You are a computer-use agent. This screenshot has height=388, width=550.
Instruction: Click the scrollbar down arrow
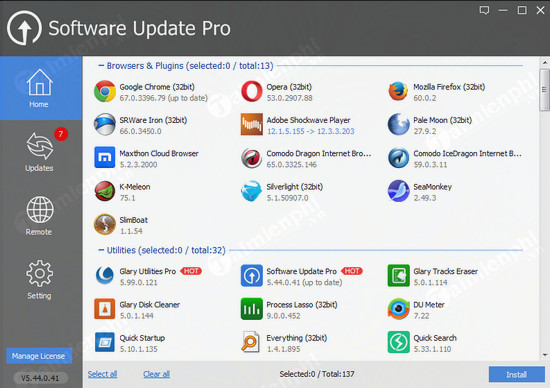click(545, 355)
